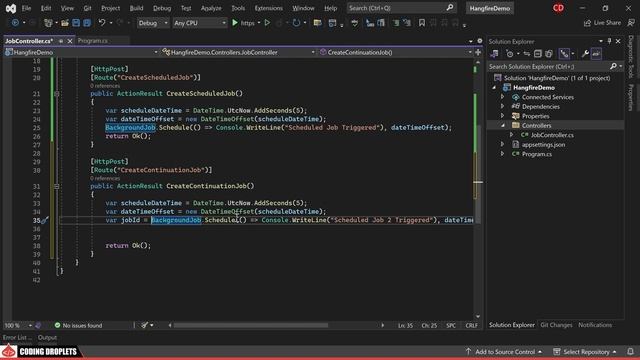The height and width of the screenshot is (360, 640).
Task: Switch to the Program.cs editor tab
Action: point(93,41)
